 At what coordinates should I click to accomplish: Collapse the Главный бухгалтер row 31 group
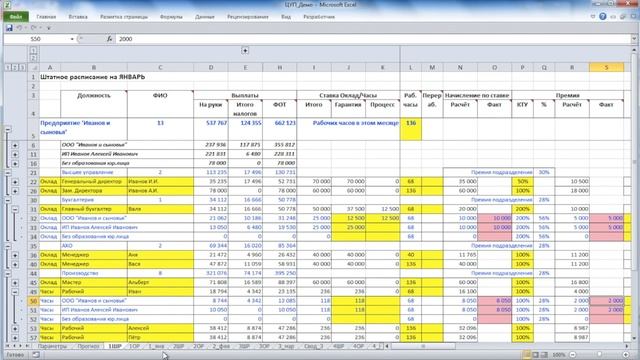[x=15, y=209]
